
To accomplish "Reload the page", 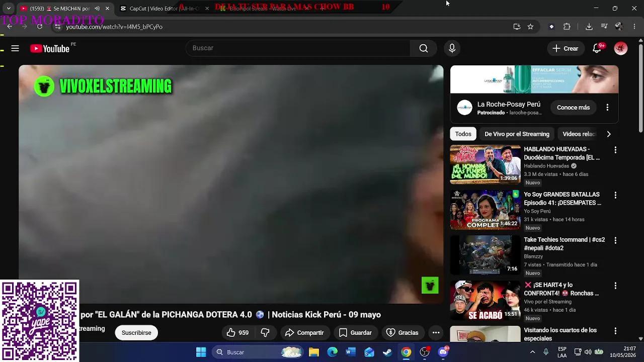I will [x=40, y=27].
